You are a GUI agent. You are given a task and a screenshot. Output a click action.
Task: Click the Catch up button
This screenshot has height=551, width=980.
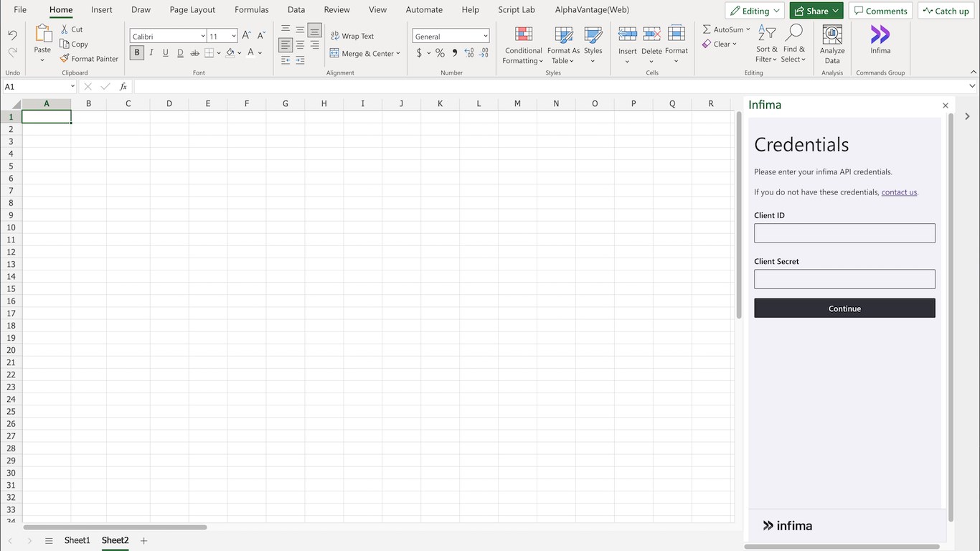click(946, 11)
